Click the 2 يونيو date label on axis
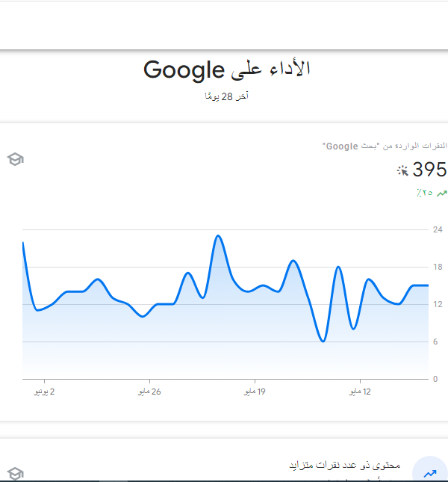 pyautogui.click(x=44, y=392)
